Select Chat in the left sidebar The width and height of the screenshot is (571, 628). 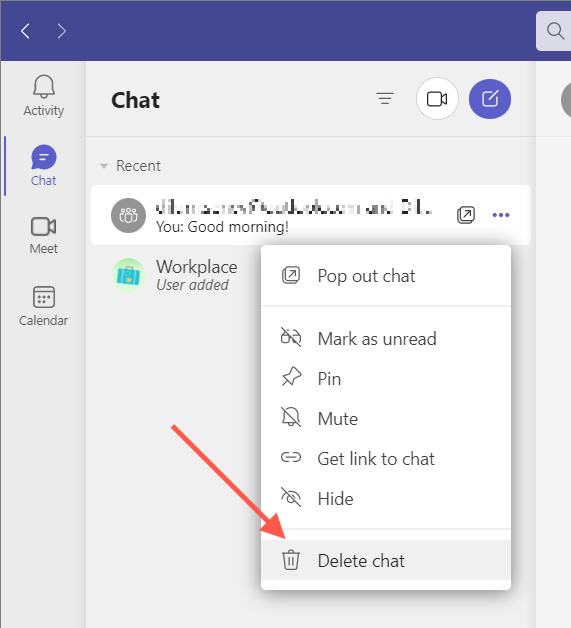(44, 165)
